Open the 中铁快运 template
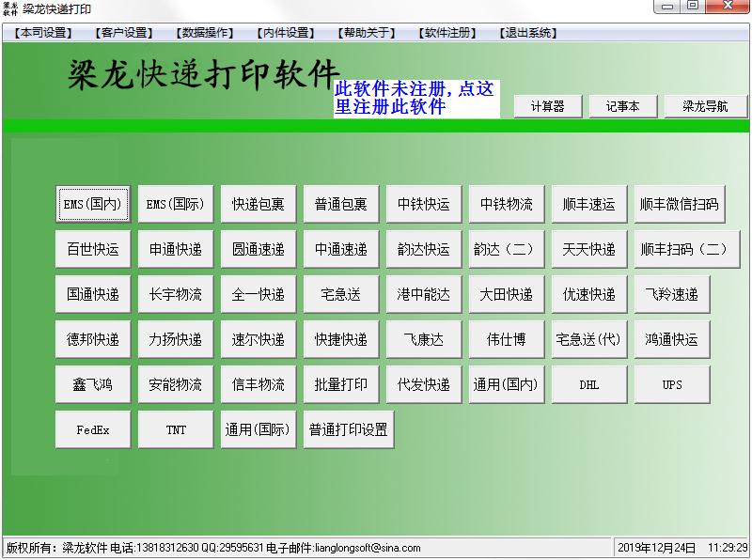Image resolution: width=752 pixels, height=560 pixels. click(424, 204)
